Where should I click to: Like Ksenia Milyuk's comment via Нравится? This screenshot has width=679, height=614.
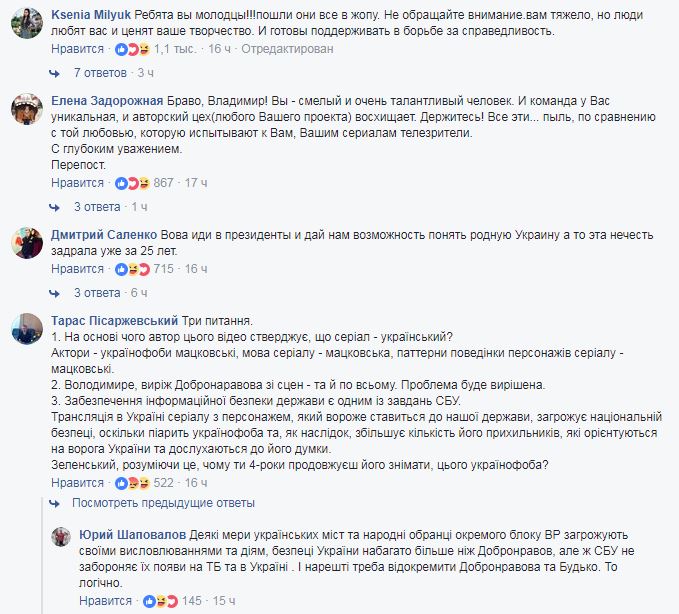point(77,49)
